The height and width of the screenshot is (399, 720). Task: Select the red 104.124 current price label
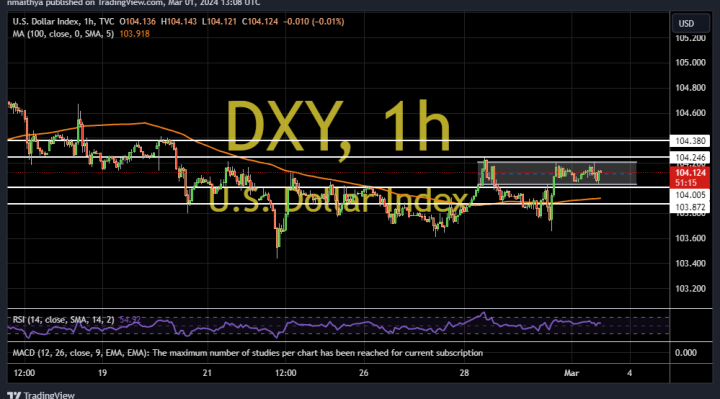tap(690, 177)
